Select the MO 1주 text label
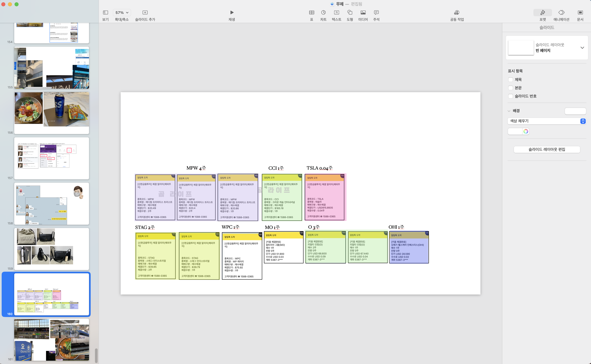The image size is (591, 364). (272, 227)
